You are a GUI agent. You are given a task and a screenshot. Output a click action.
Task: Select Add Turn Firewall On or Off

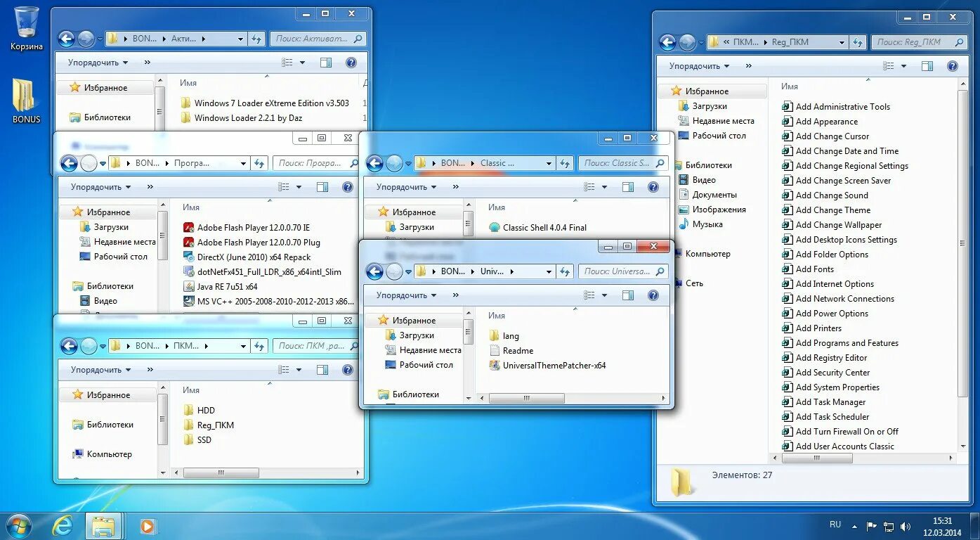pos(840,432)
